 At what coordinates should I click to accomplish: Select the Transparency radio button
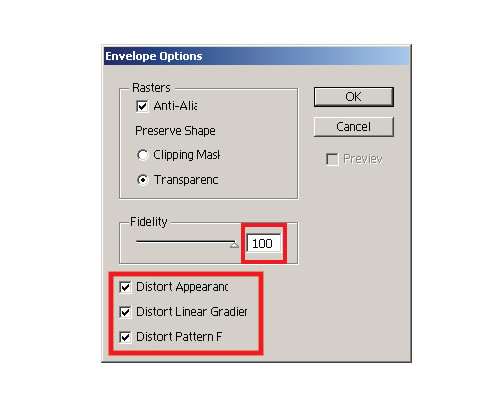pyautogui.click(x=143, y=180)
